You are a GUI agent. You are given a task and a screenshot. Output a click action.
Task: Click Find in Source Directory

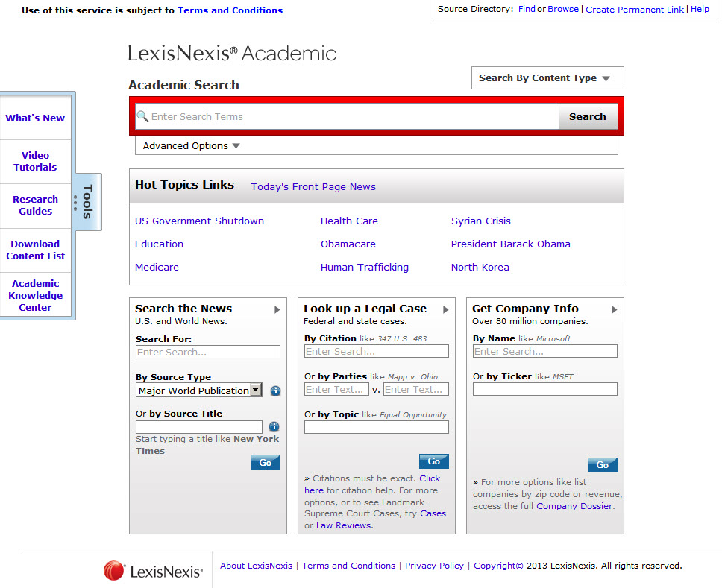[x=527, y=9]
